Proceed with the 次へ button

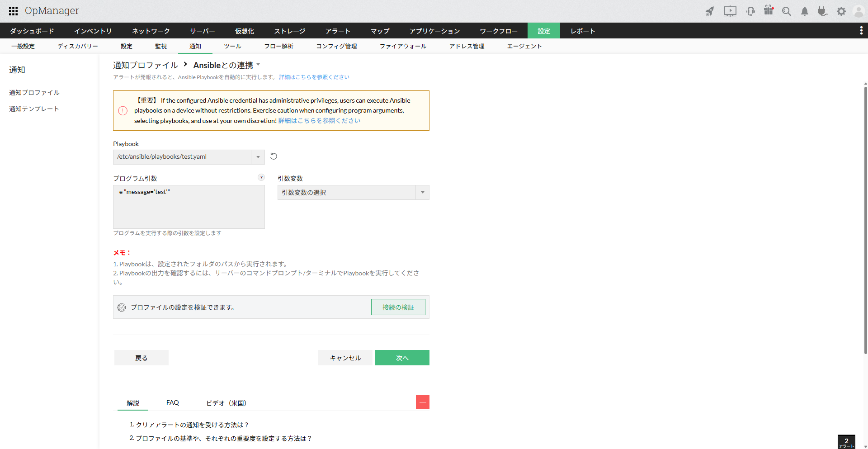402,358
